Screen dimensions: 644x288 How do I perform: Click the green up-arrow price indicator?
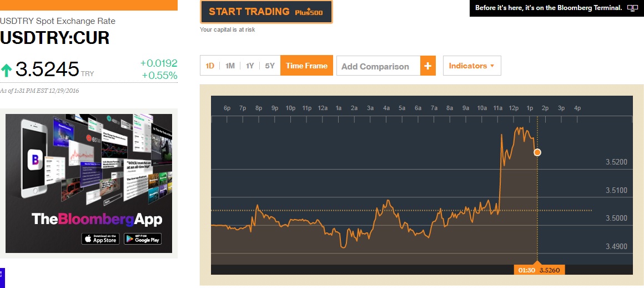tap(6, 71)
